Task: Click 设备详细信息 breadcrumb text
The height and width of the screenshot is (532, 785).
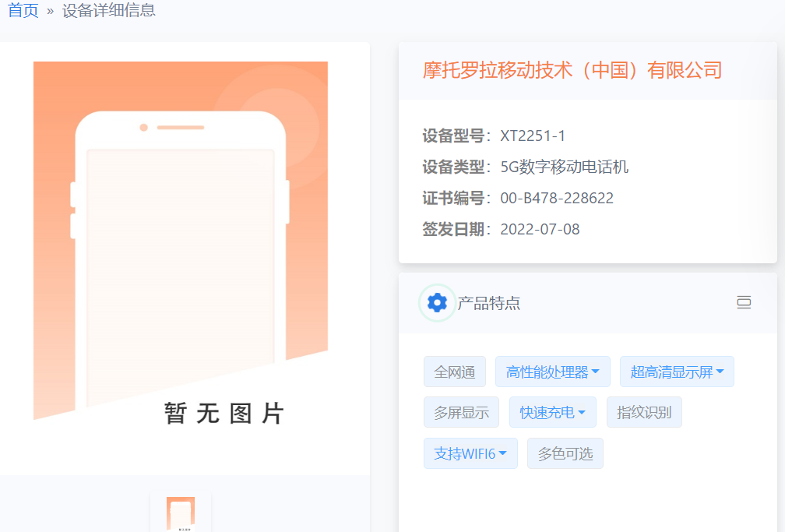Action: tap(109, 10)
